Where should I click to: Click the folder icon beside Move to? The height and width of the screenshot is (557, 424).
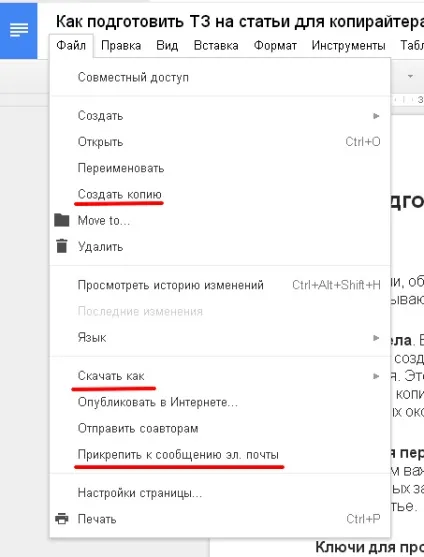pyautogui.click(x=62, y=220)
